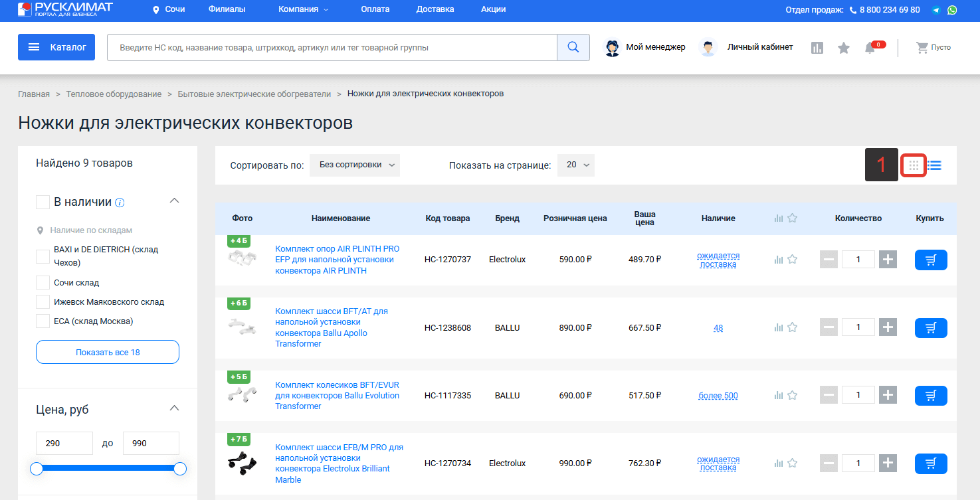Open Тепловое оборудование breadcrumb link
This screenshot has height=500, width=980.
point(114,94)
